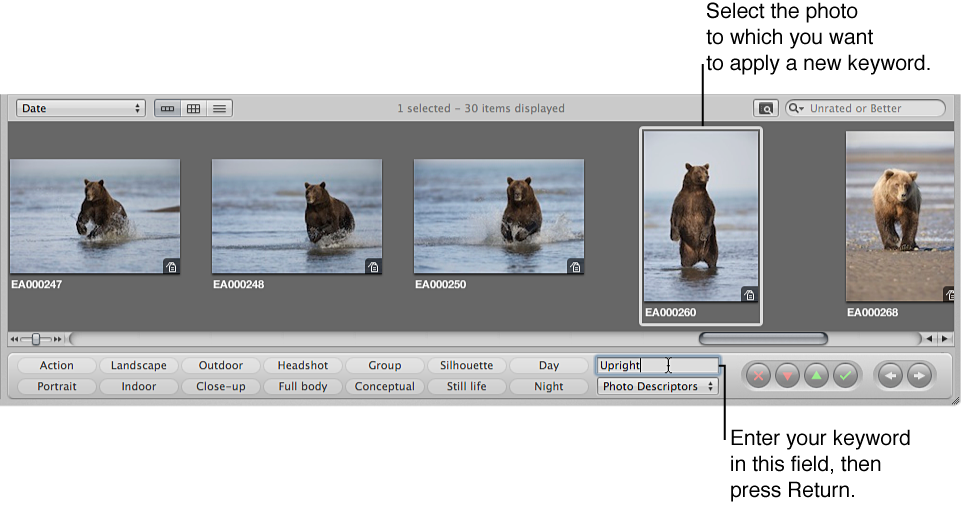Screen dimensions: 962x508
Task: Click the search magnifier icon
Action: point(796,109)
